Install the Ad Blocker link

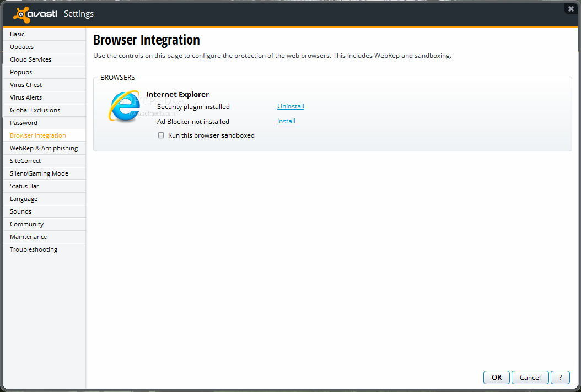pyautogui.click(x=286, y=121)
